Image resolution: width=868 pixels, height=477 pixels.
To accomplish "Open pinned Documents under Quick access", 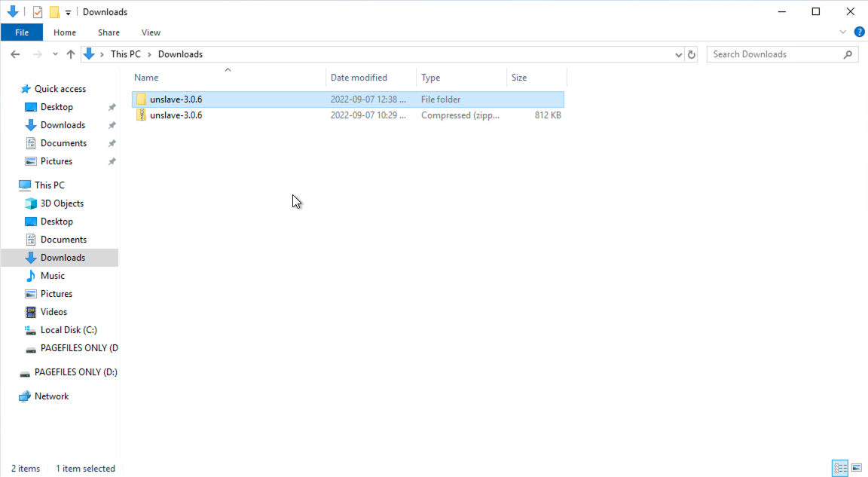I will pos(63,143).
